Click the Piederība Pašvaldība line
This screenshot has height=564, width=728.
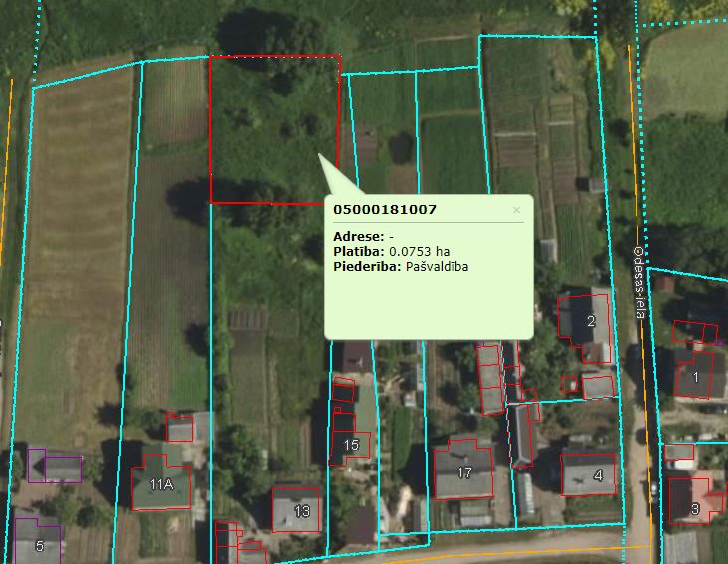pyautogui.click(x=401, y=267)
